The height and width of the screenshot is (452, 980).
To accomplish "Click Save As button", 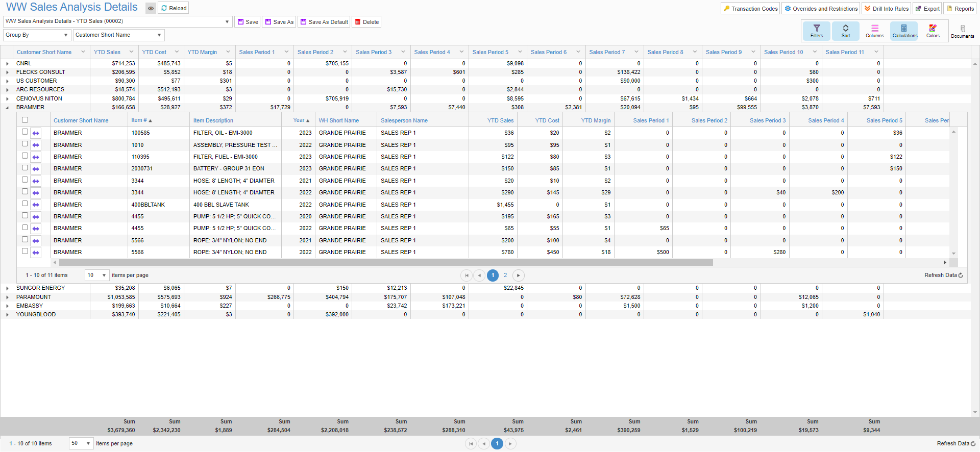I will [x=279, y=22].
